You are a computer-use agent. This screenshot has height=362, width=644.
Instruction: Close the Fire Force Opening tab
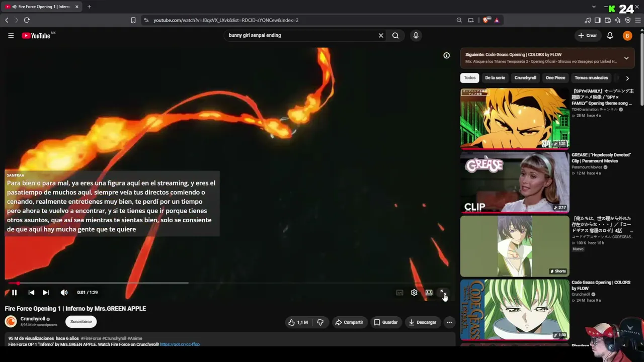77,7
